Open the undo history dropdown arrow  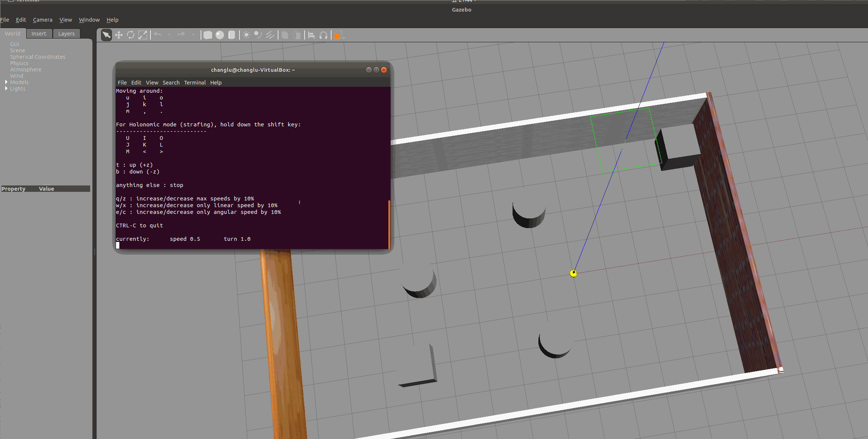(x=169, y=35)
